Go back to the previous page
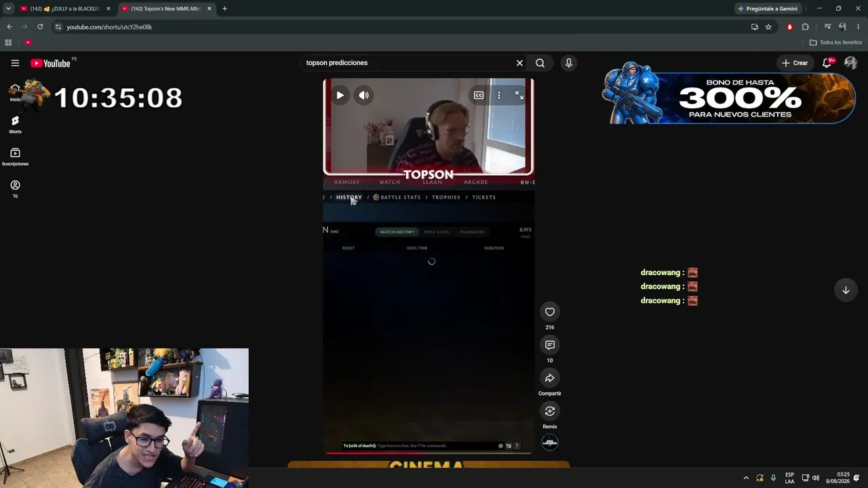Screen dimensions: 868x488 pyautogui.click(x=9, y=27)
